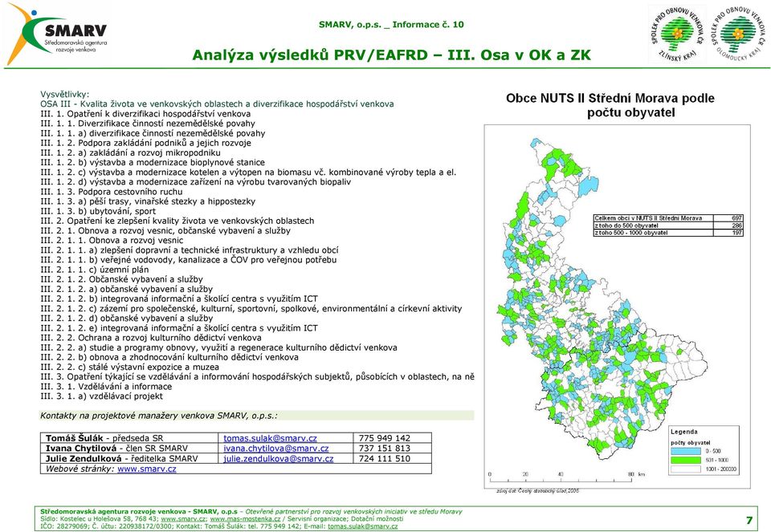The height and width of the screenshot is (532, 771).
Task: Select line 'III. 1. 3. b) ubytování, sport'
Action: tap(98, 211)
